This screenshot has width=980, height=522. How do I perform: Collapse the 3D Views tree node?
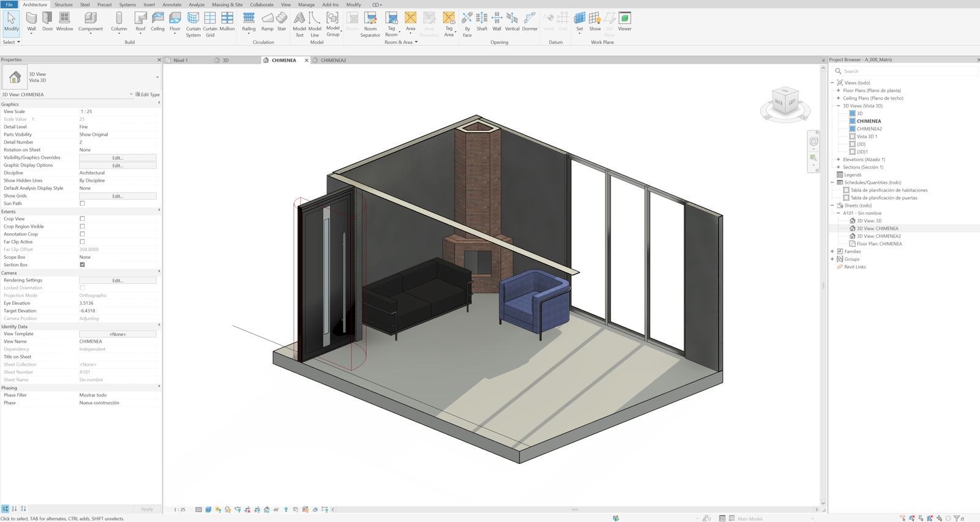[839, 106]
